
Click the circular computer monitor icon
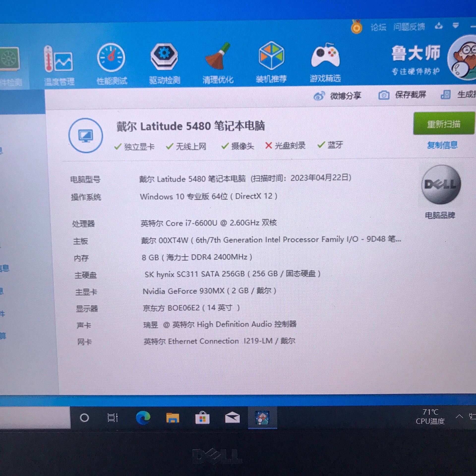point(86,136)
